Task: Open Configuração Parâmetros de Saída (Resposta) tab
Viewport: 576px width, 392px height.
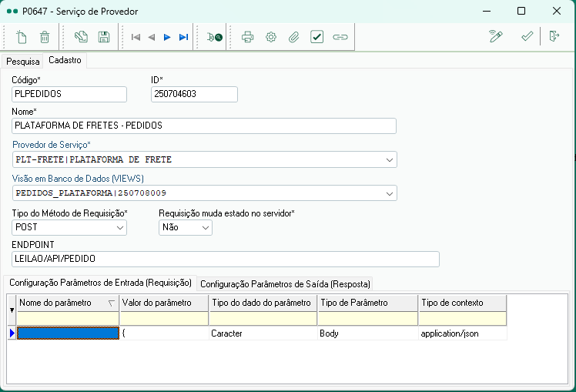Action: pyautogui.click(x=285, y=284)
